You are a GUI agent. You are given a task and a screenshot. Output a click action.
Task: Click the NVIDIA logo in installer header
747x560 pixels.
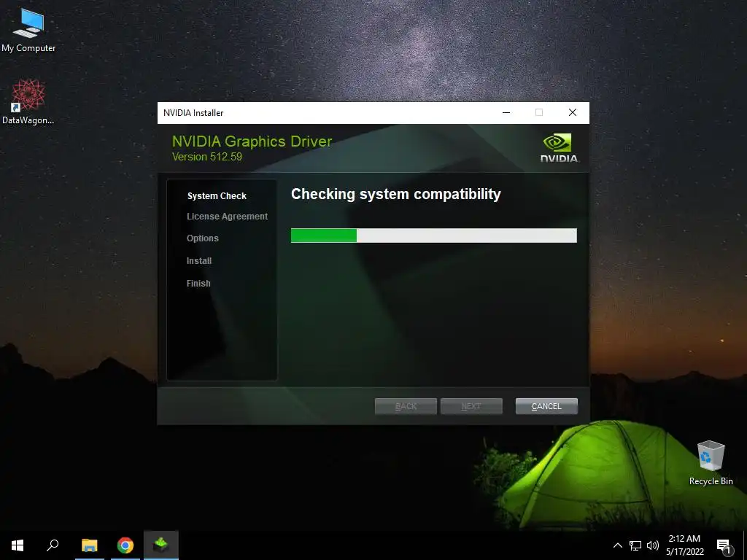[560, 148]
